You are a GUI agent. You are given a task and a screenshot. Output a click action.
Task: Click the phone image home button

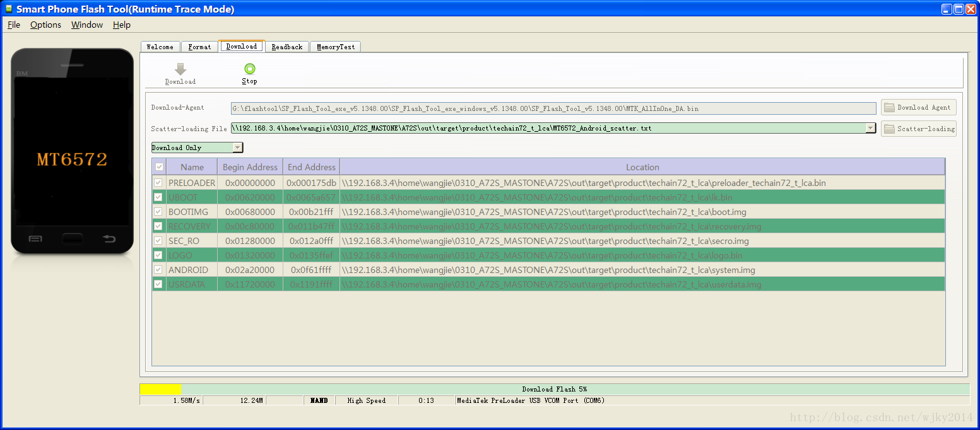pyautogui.click(x=73, y=238)
